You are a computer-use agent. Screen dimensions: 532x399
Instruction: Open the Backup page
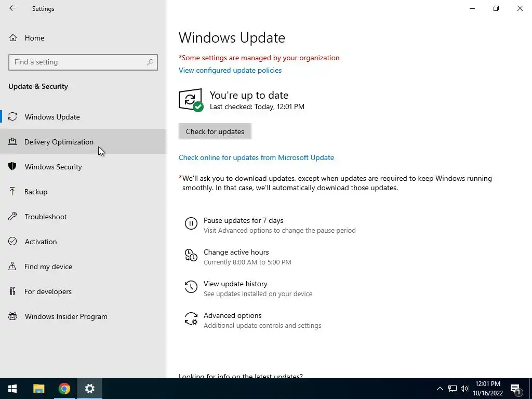(83, 191)
